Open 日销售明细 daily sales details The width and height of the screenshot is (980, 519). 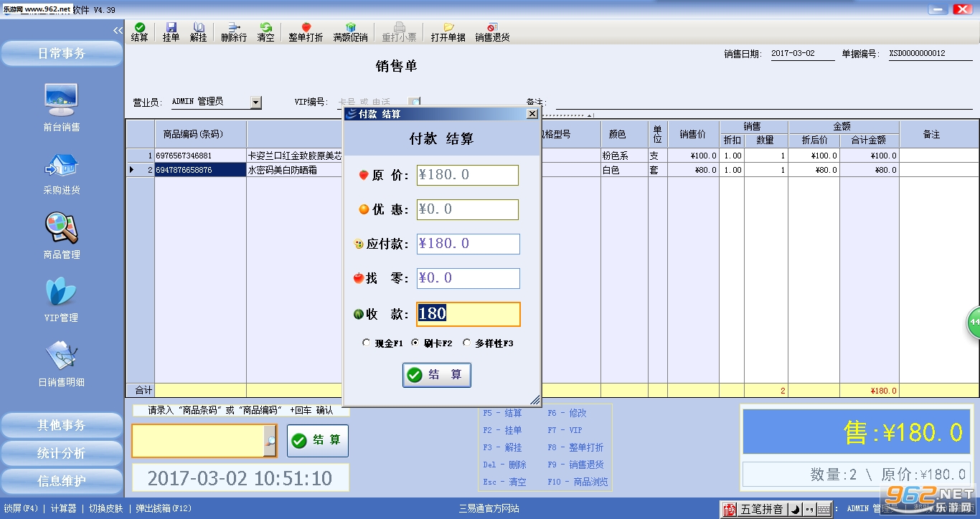coord(62,364)
